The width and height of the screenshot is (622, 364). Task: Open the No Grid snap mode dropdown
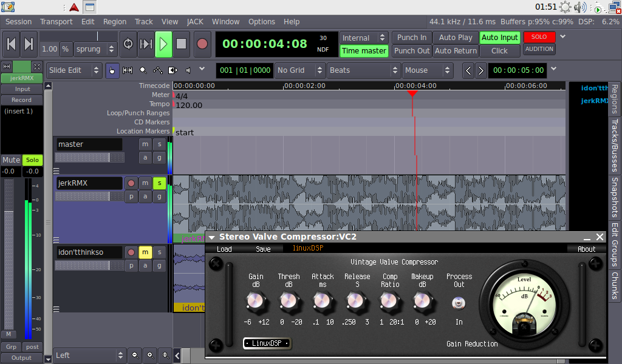[x=299, y=70]
